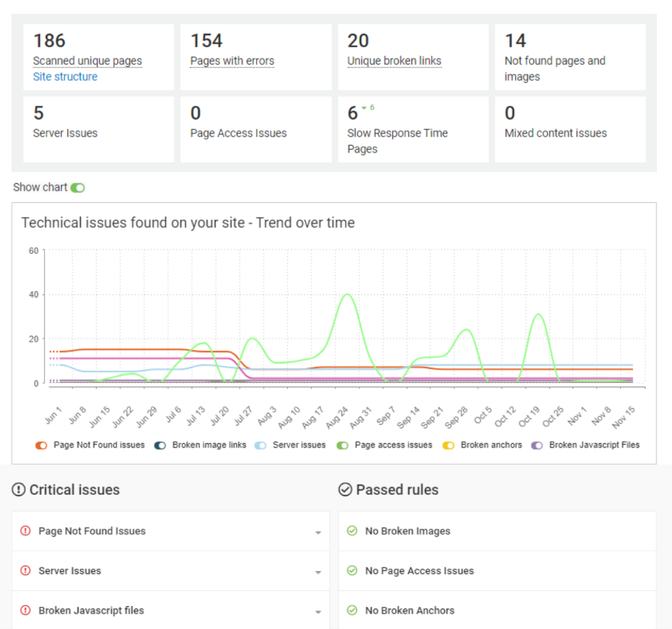The width and height of the screenshot is (672, 629).
Task: Expand the Broken Javascript files row arrow
Action: [x=318, y=612]
